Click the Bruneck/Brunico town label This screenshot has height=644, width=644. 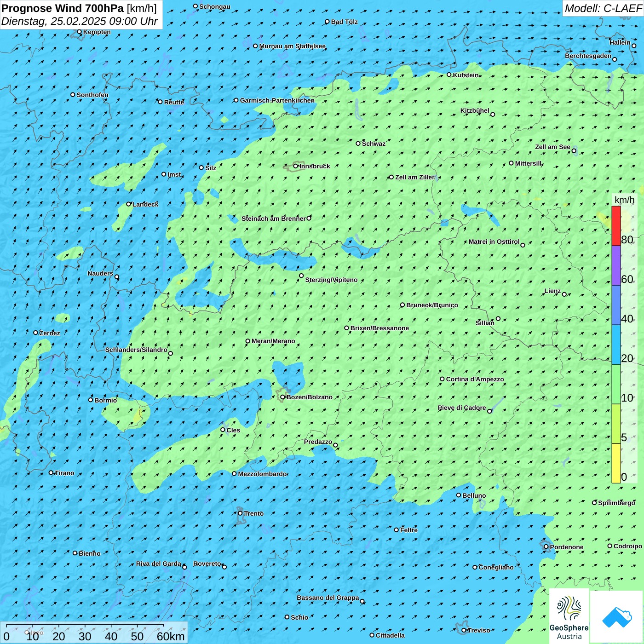[432, 305]
